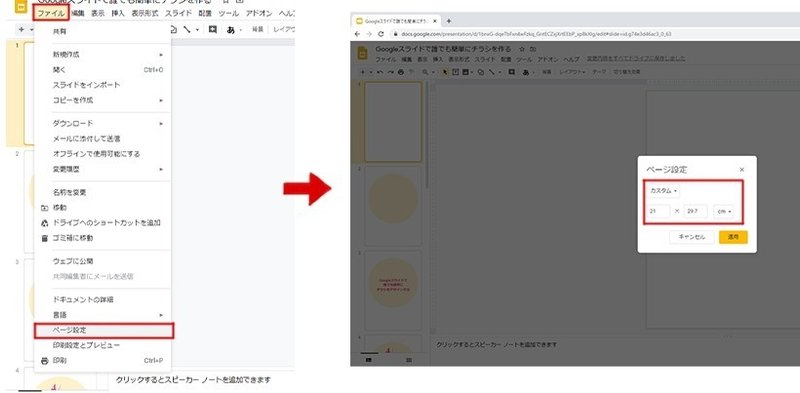
Task: Click the Google Slides tab in browser
Action: (396, 21)
